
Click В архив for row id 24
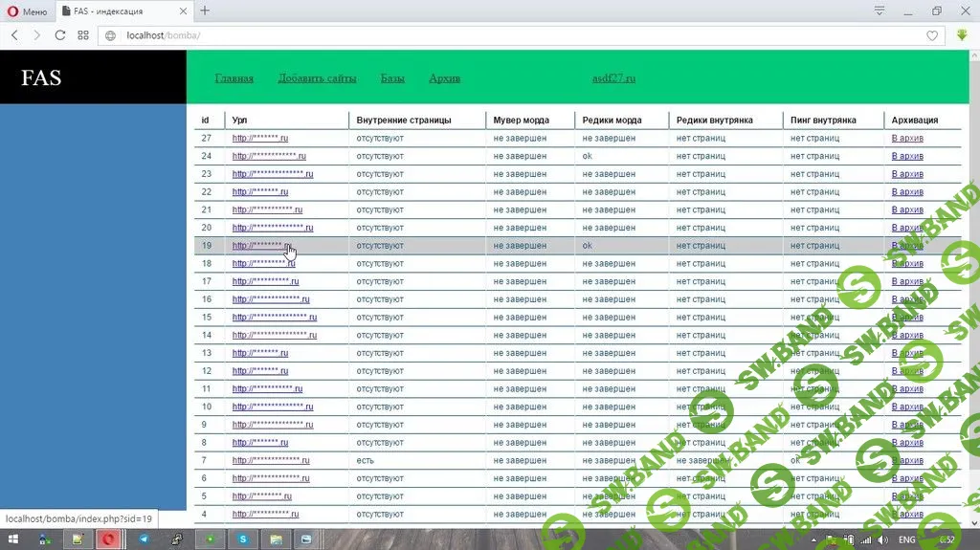click(x=907, y=156)
